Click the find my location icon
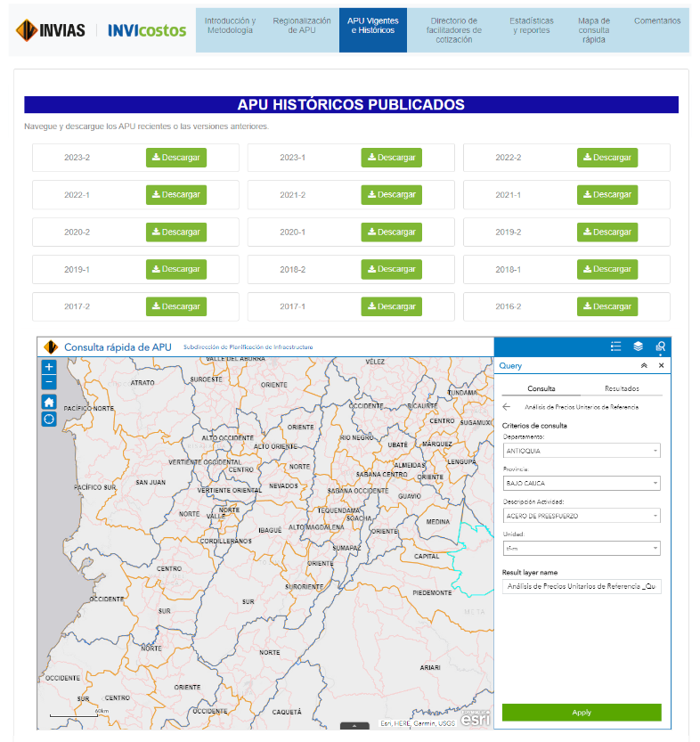The image size is (700, 742). (x=49, y=419)
